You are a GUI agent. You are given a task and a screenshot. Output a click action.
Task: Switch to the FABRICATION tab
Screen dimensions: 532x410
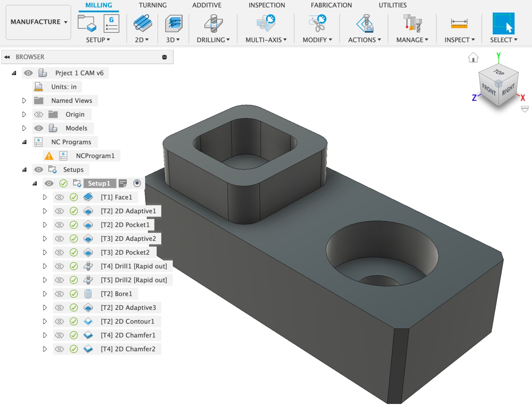(331, 5)
